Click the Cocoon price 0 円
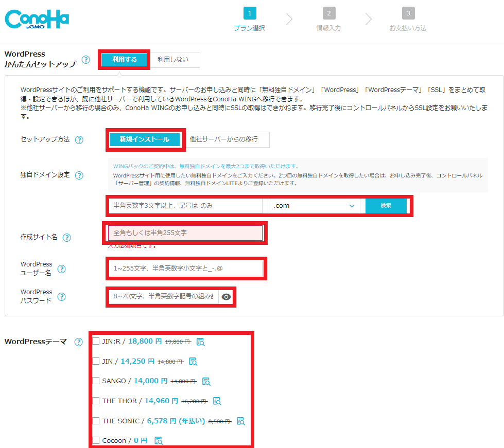The image size is (504, 448). (x=141, y=440)
